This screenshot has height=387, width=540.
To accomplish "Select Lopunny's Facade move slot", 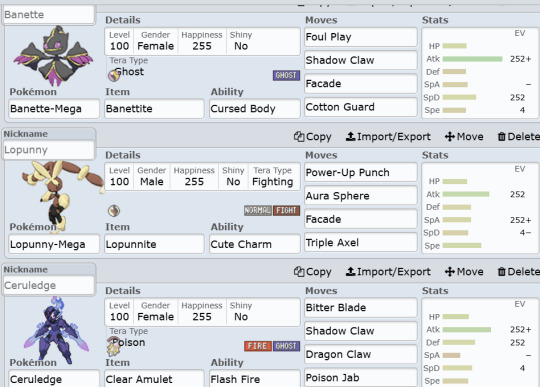I will (x=361, y=219).
